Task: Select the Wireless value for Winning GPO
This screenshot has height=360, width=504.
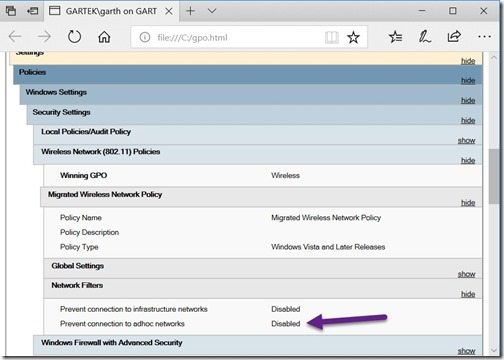Action: coord(285,175)
